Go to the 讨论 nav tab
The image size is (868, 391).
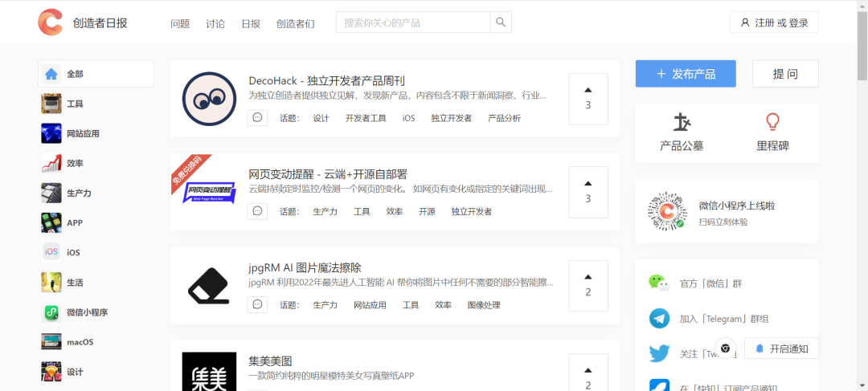point(215,23)
